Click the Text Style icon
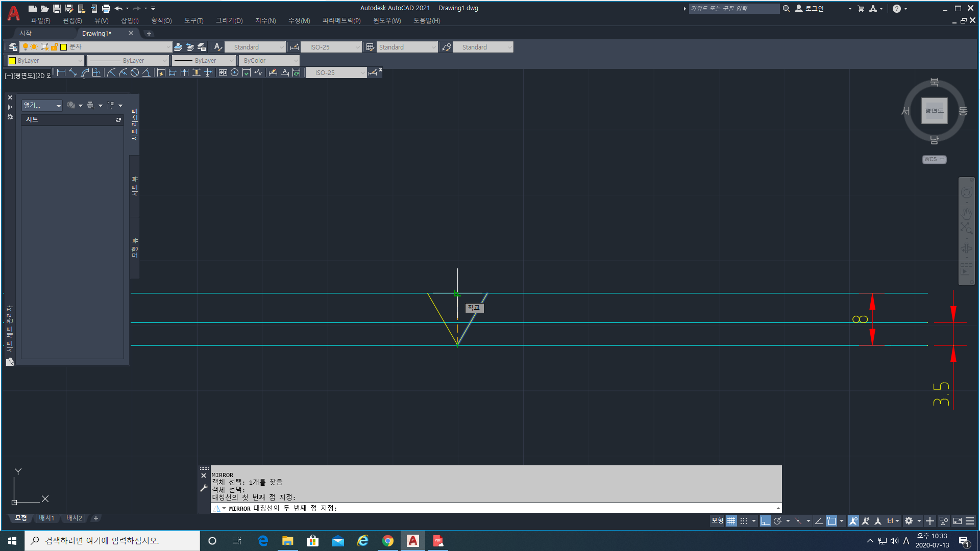Viewport: 980px width, 551px height. 218,47
